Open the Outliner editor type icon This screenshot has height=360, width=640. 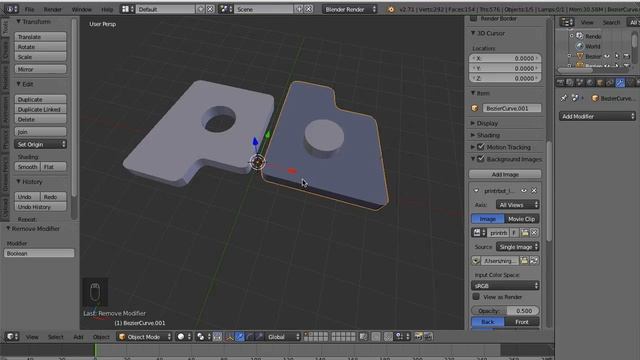[x=567, y=22]
